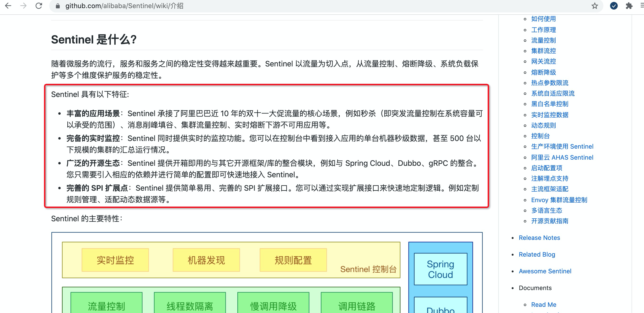Open the puzzle-piece extensions menu
The width and height of the screenshot is (644, 313).
[629, 6]
